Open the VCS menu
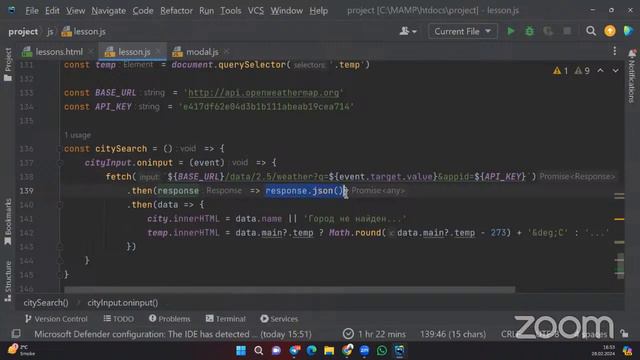The height and width of the screenshot is (360, 640). point(256,11)
